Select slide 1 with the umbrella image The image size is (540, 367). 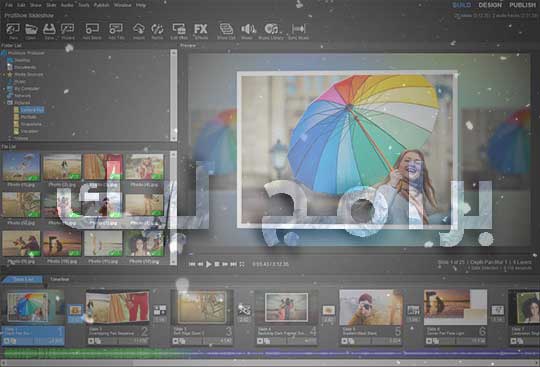click(33, 317)
